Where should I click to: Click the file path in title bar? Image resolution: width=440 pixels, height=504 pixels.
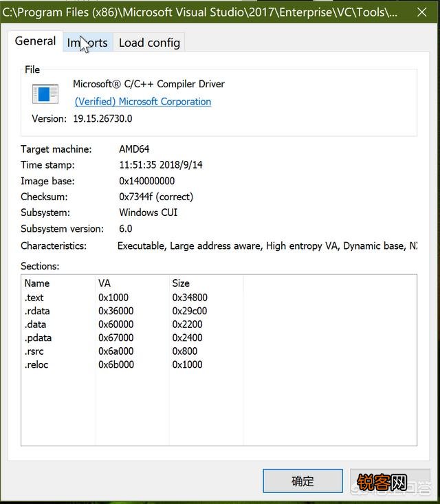(x=200, y=12)
